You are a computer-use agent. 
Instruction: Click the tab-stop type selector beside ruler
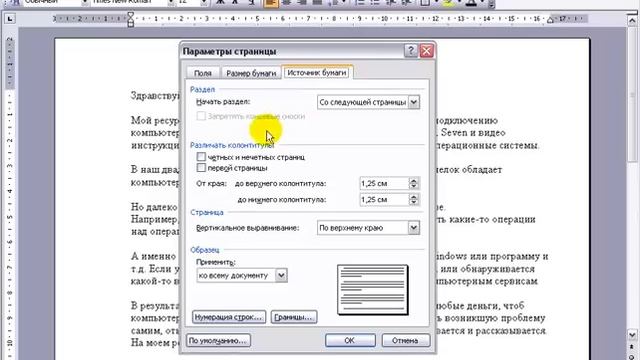point(10,18)
